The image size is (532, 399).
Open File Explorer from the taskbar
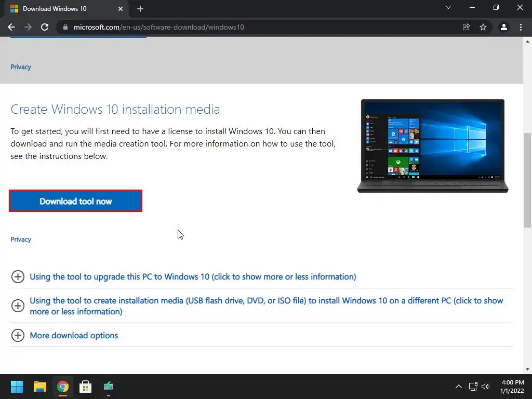point(39,387)
